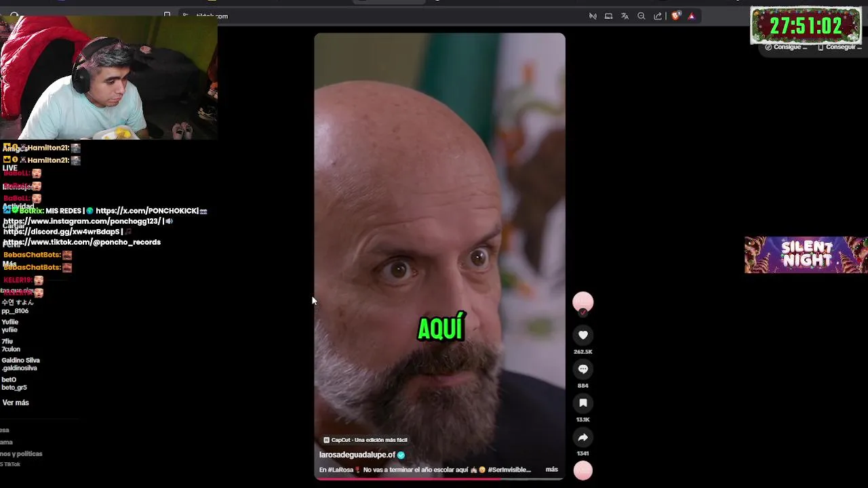Image resolution: width=868 pixels, height=488 pixels.
Task: Open the translate page icon
Action: (625, 16)
